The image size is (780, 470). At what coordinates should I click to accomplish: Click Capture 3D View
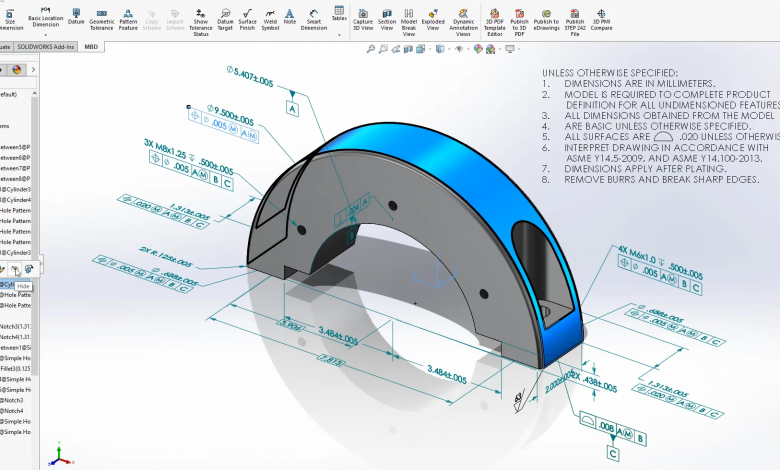coord(363,20)
